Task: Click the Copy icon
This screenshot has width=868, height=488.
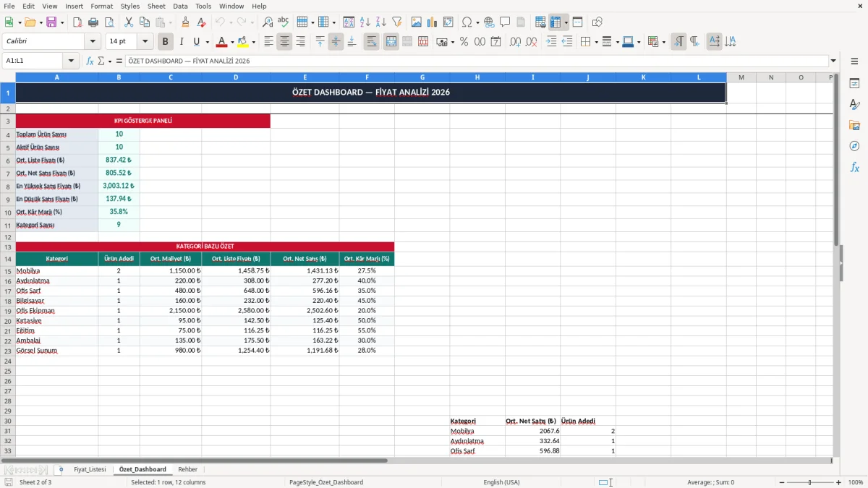Action: [x=145, y=22]
